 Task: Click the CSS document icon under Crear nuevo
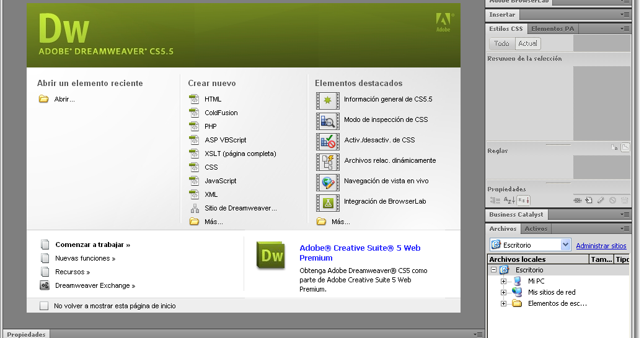[x=194, y=167]
